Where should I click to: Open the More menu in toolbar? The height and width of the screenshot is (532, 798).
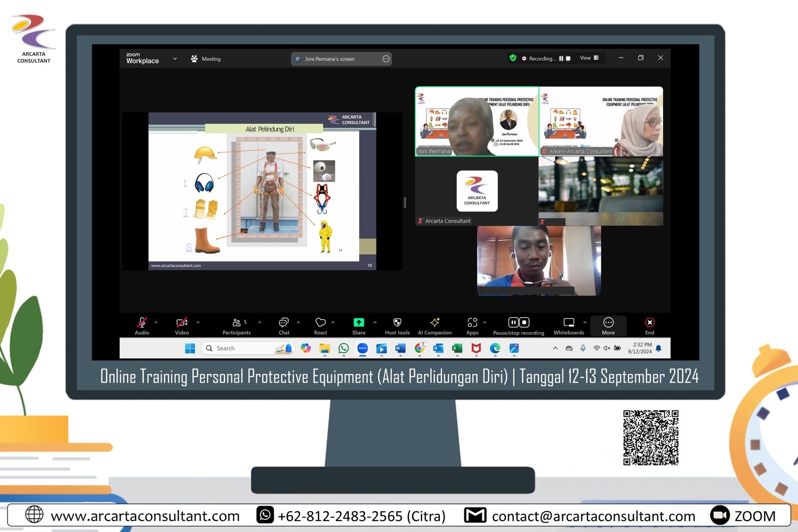click(x=608, y=325)
